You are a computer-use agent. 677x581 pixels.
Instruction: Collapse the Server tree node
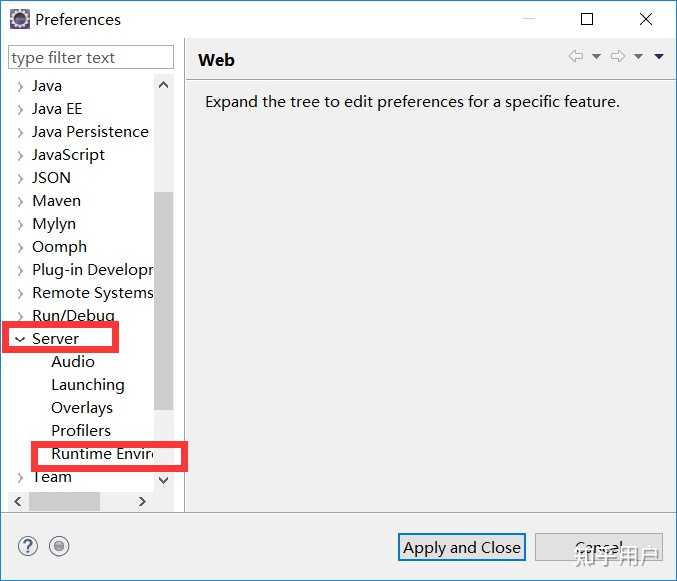pyautogui.click(x=19, y=339)
